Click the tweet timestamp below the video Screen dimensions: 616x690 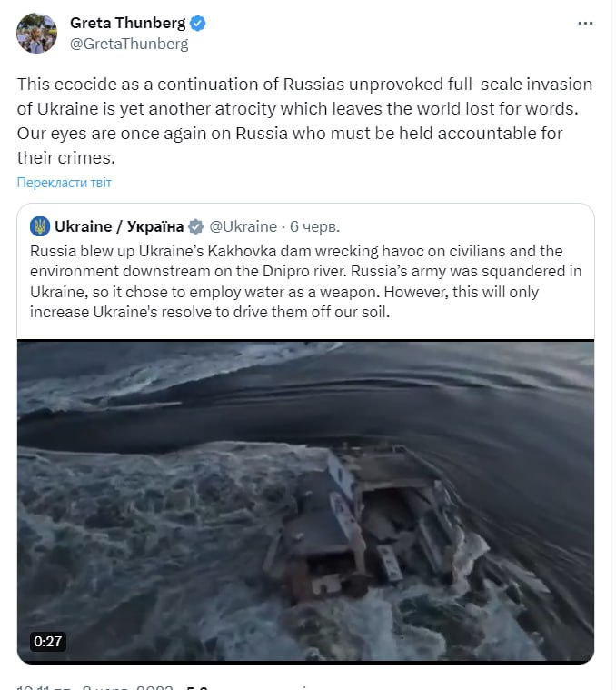[94, 686]
